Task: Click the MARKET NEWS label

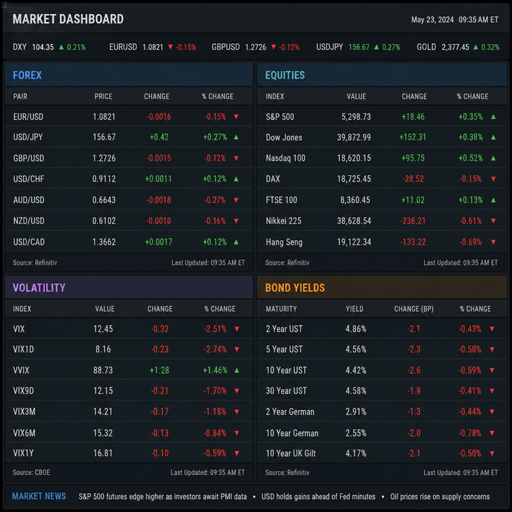Action: [x=39, y=496]
